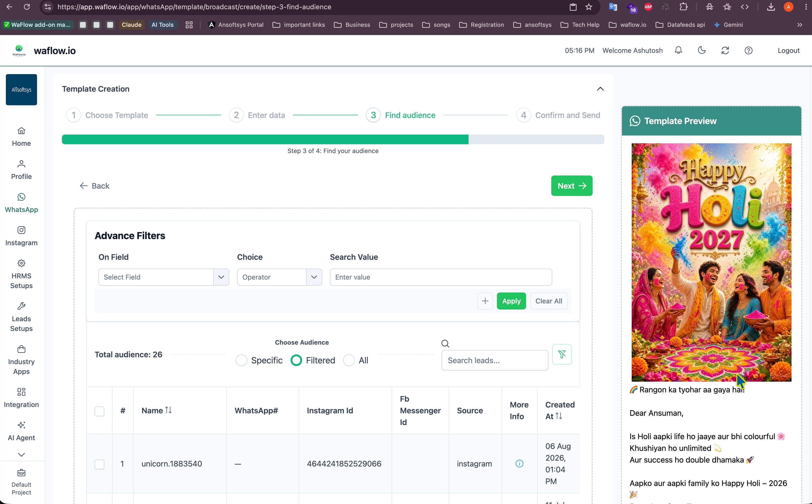Image resolution: width=812 pixels, height=504 pixels.
Task: Click the green Next button
Action: pyautogui.click(x=572, y=186)
